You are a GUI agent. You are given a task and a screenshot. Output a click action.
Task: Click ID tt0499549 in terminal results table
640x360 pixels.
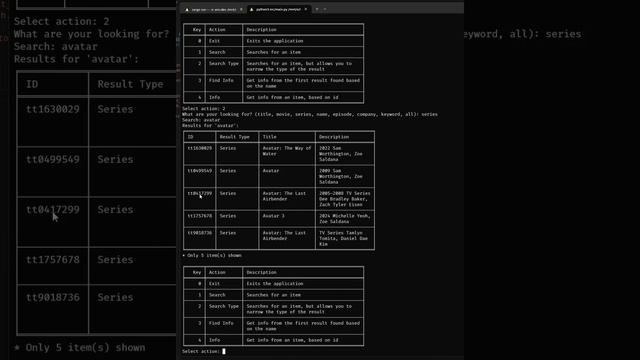pos(200,171)
